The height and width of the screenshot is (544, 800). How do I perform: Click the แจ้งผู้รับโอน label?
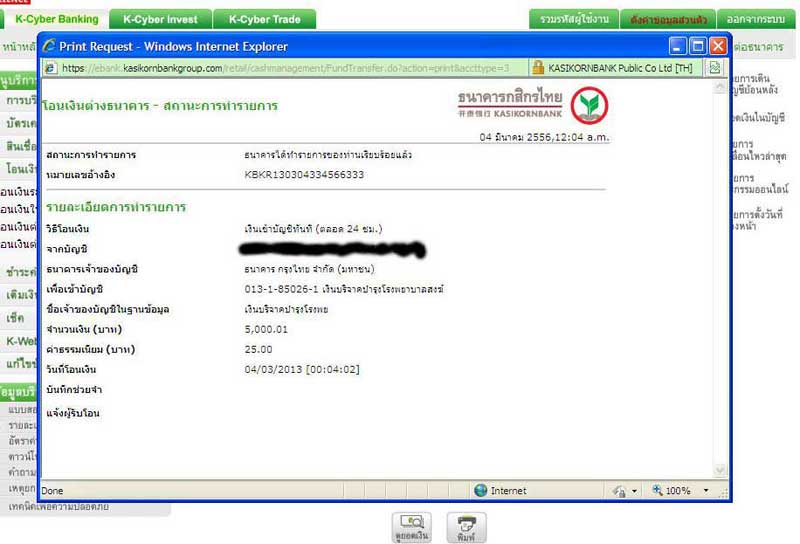pos(72,413)
